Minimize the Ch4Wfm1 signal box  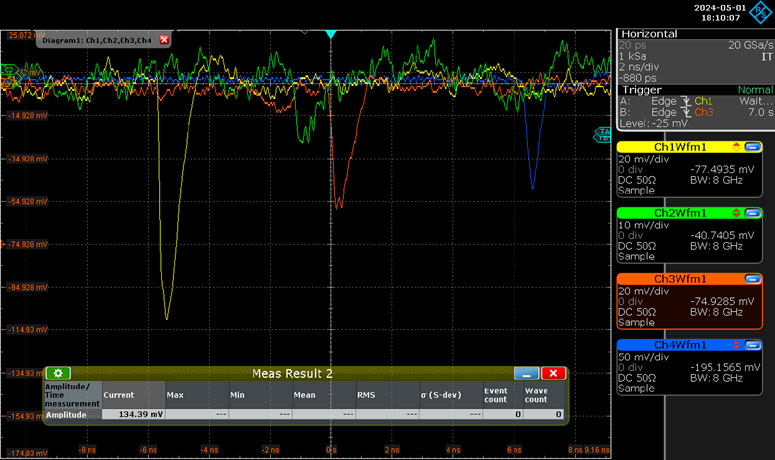[752, 345]
